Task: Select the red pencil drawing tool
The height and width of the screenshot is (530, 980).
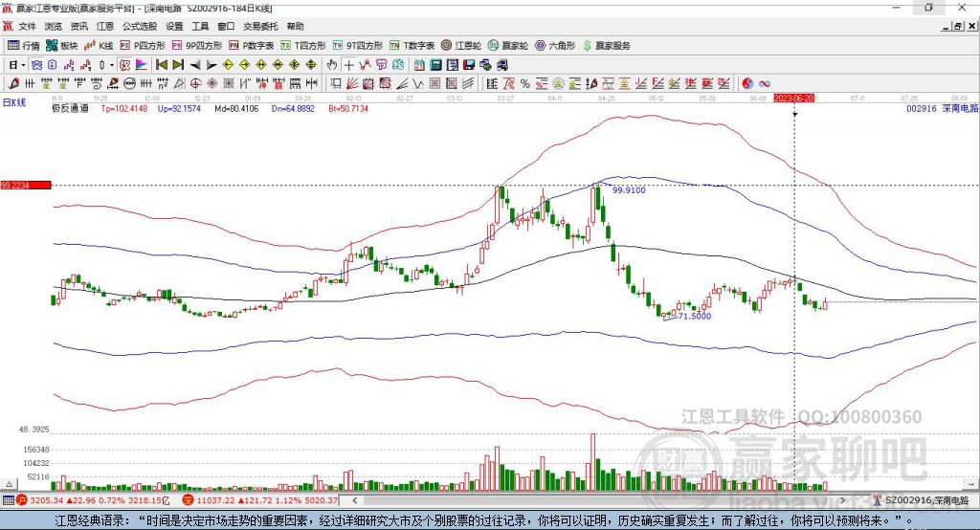Action: 13,83
